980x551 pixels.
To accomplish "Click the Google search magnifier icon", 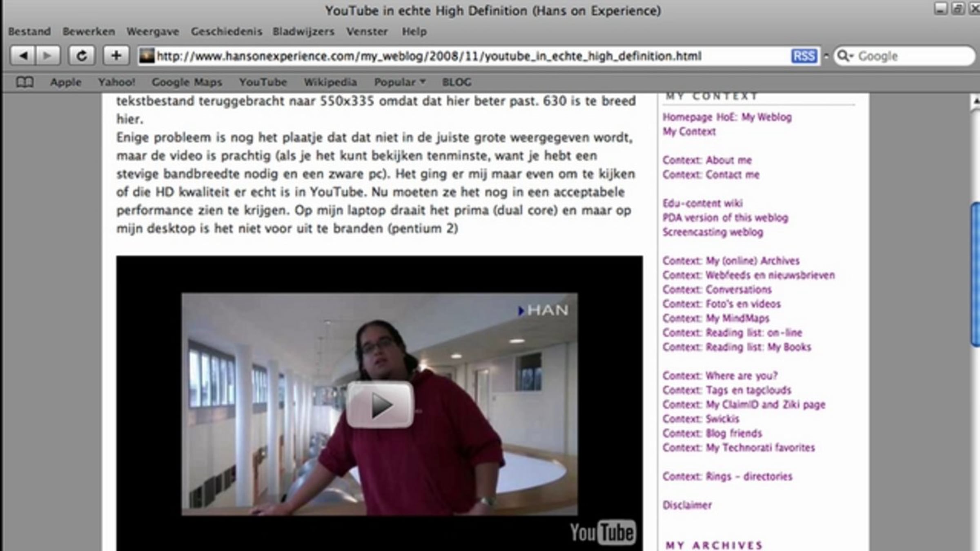I will (844, 56).
